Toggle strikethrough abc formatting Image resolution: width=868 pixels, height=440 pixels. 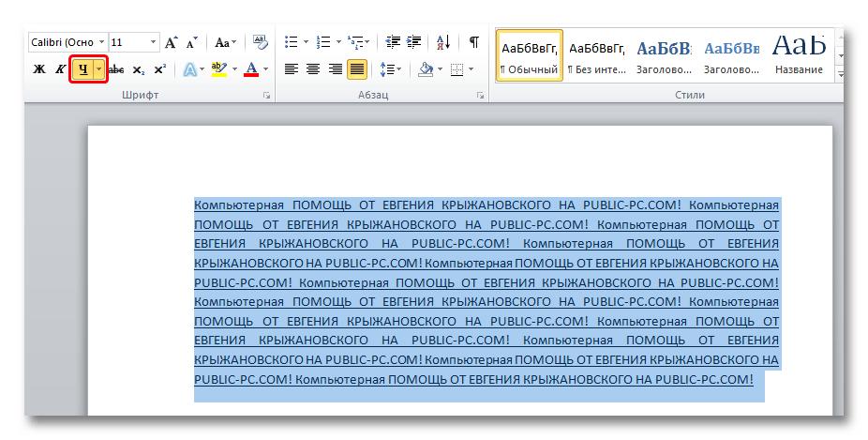coord(116,69)
